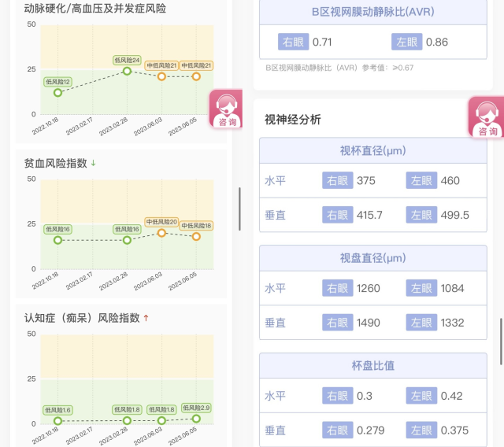Viewport: 504px width, 447px height.
Task: Select the 低风险2.9 data point on dementia chart
Action: tap(196, 418)
